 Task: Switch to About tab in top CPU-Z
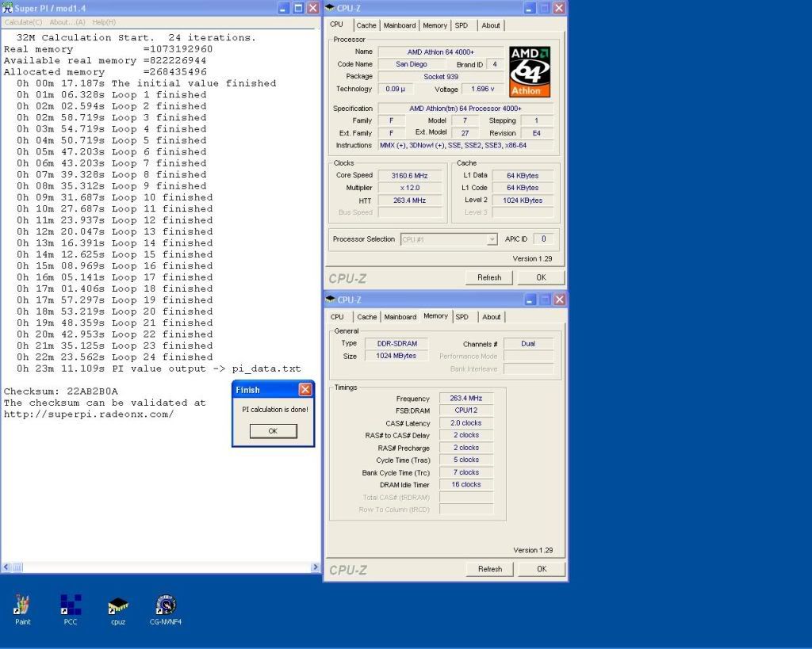click(x=490, y=25)
